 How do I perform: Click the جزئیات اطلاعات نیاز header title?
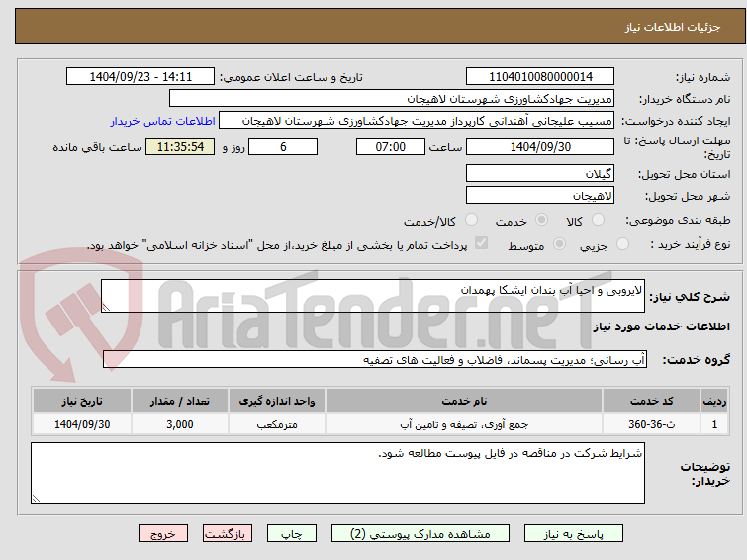click(672, 27)
